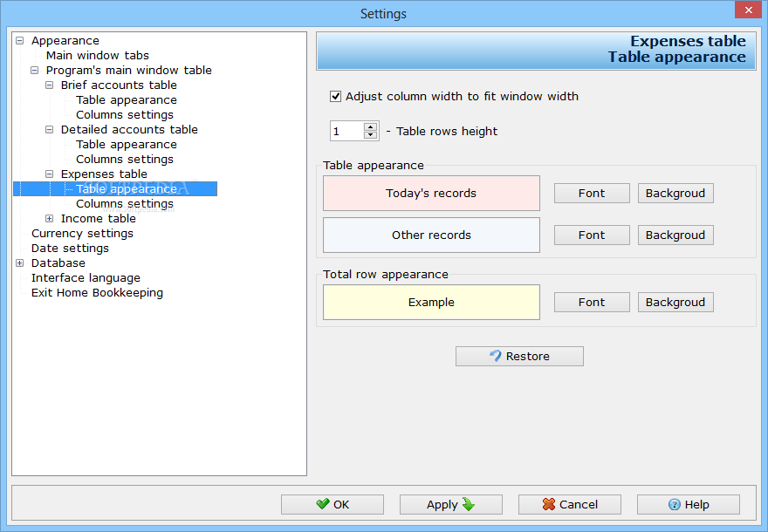Screen dimensions: 768x532
Task: Close the Settings window
Action: pyautogui.click(x=749, y=10)
